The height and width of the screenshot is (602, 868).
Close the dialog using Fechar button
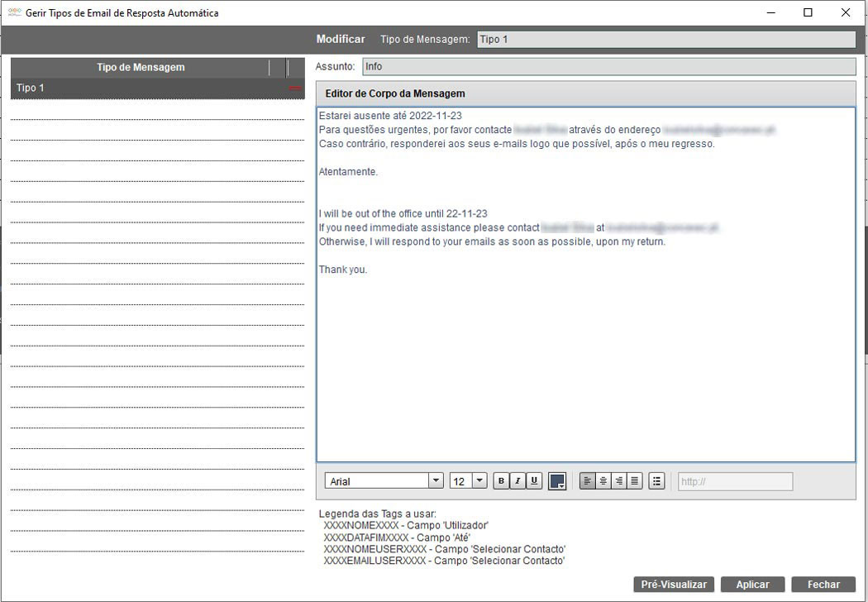pyautogui.click(x=823, y=585)
